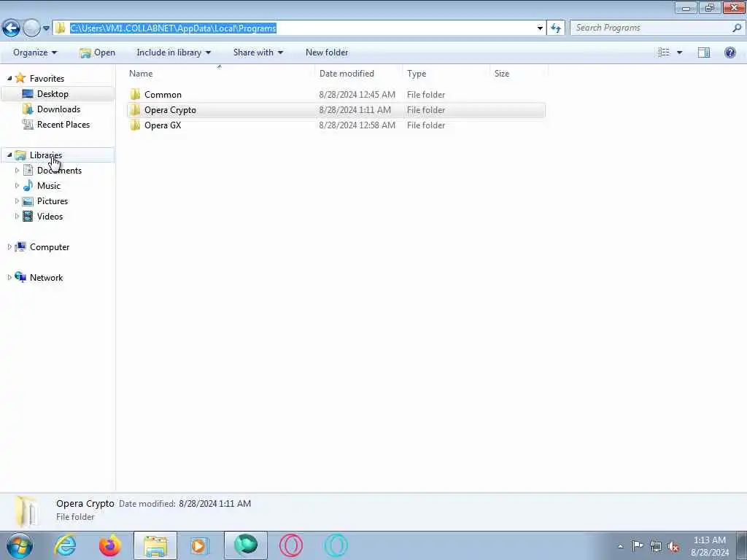
Task: Expand the Videos library
Action: click(x=17, y=216)
